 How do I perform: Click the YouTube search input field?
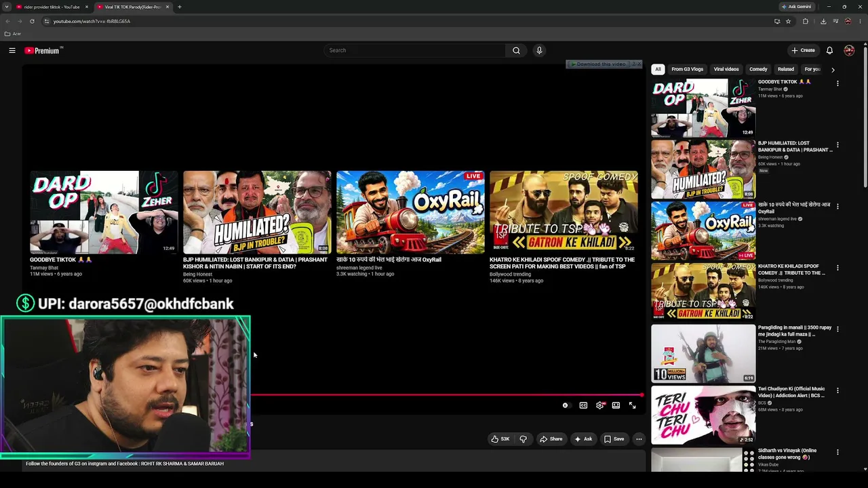[x=415, y=50]
